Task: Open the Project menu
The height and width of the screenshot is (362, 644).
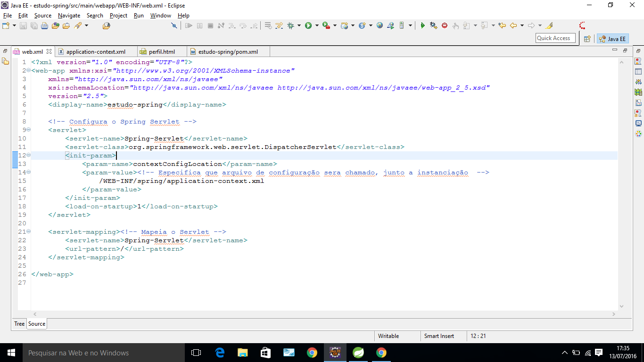Action: (x=118, y=16)
